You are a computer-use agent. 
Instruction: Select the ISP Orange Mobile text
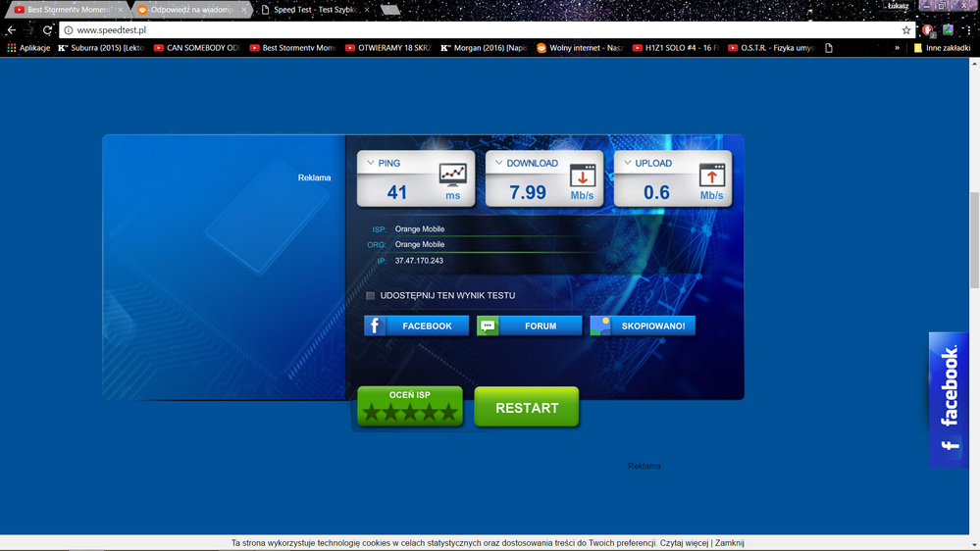[420, 228]
